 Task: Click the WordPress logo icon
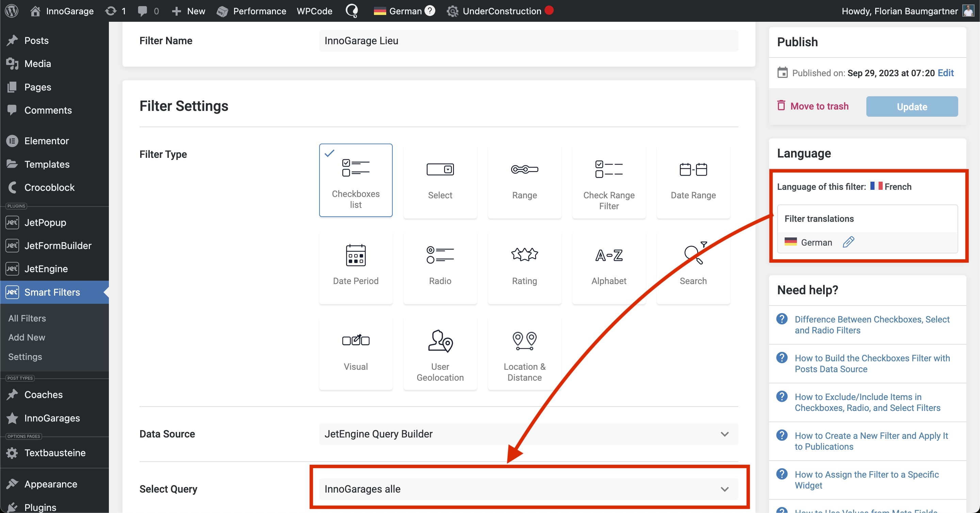(12, 11)
